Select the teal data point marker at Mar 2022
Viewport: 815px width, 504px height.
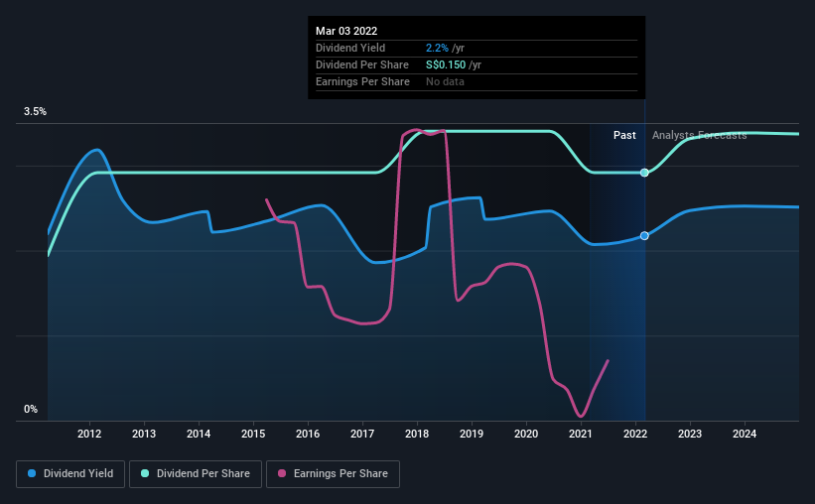[x=644, y=173]
